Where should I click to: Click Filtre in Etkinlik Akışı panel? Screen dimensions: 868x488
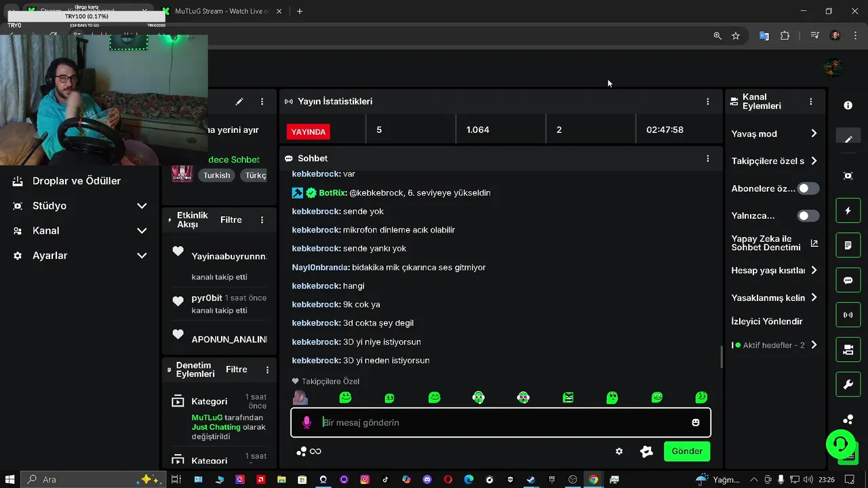(x=231, y=220)
